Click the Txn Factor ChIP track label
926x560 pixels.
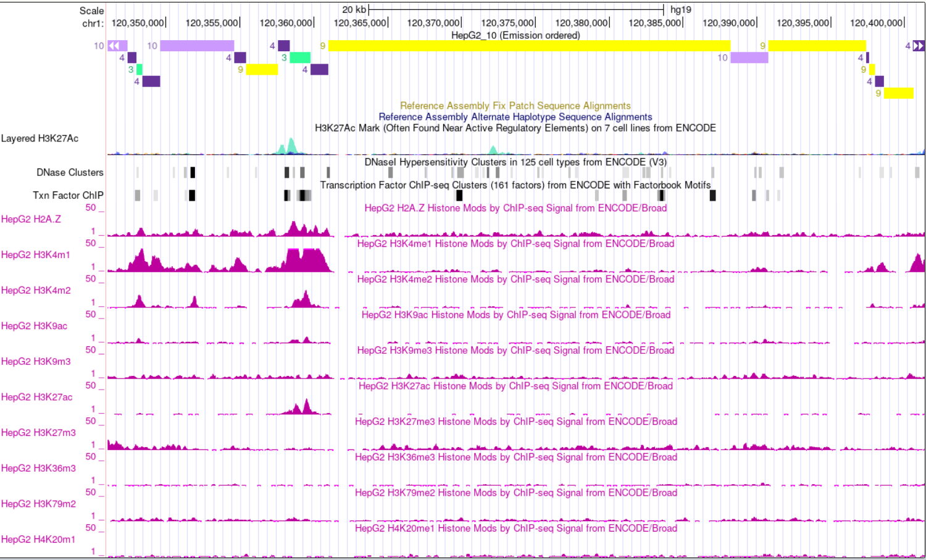(x=68, y=195)
